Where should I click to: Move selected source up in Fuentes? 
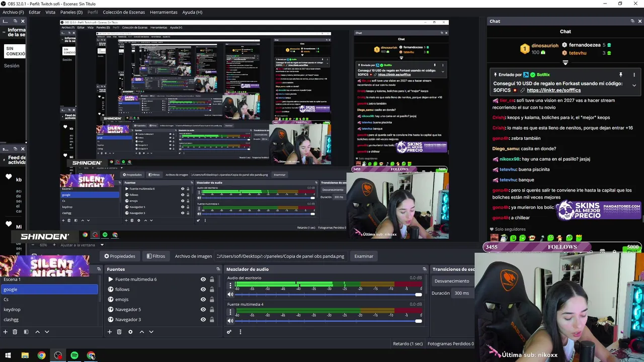pos(141,332)
